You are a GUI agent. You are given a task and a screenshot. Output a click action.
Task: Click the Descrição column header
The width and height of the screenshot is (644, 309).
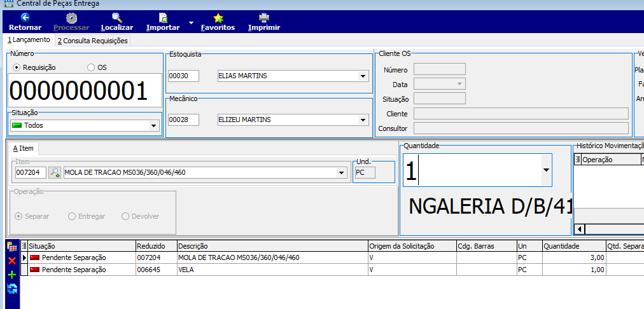coord(272,246)
